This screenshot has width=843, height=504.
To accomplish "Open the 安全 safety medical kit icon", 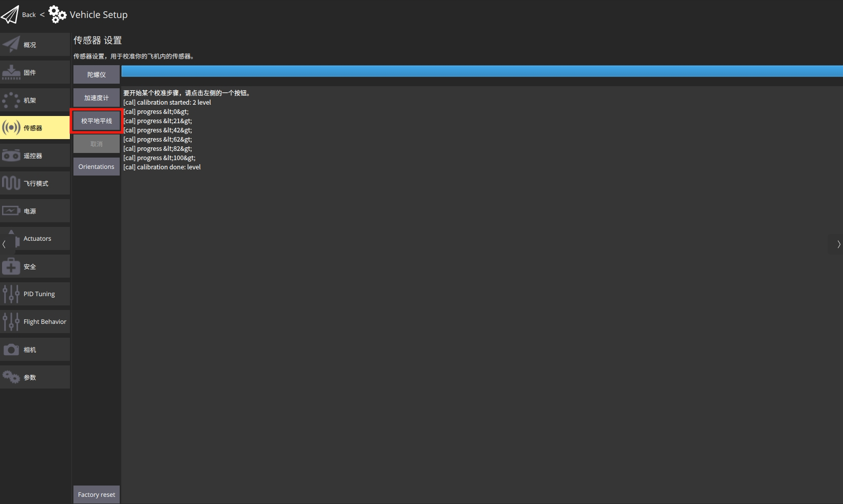I will coord(11,266).
